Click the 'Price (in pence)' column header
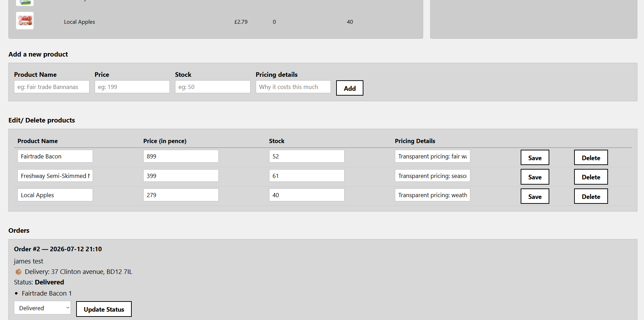Viewport: 644px width, 320px height. pyautogui.click(x=165, y=141)
